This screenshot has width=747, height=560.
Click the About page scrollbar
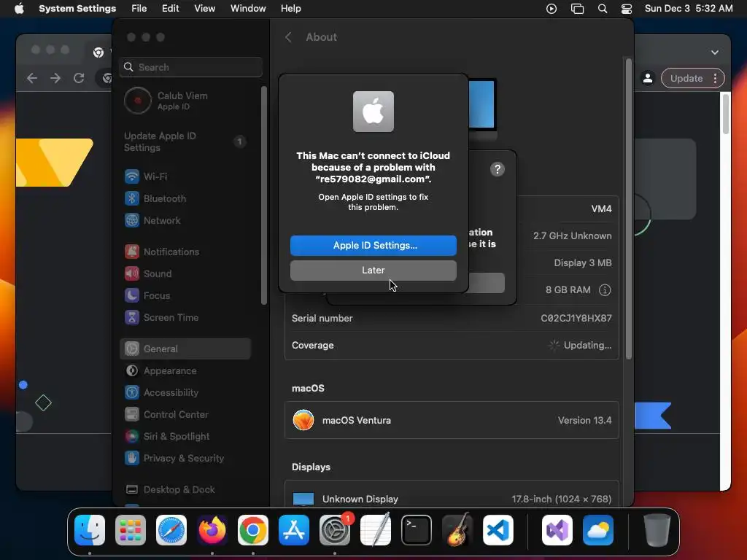[x=628, y=209]
